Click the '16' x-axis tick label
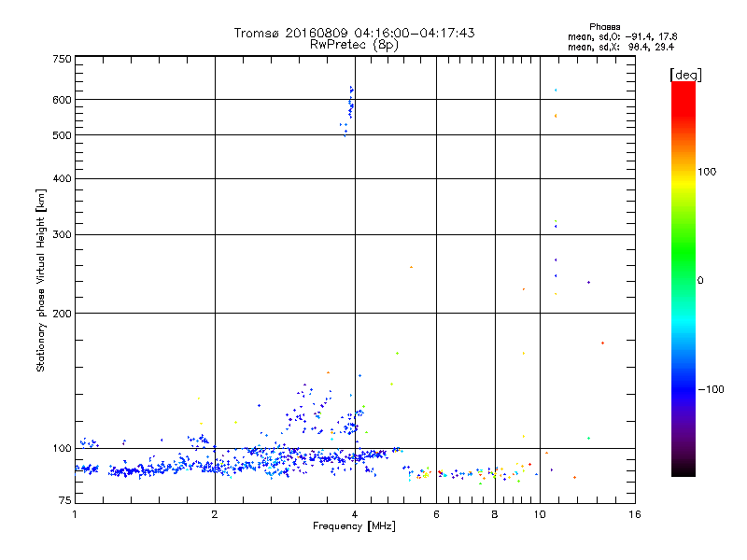The width and height of the screenshot is (747, 560). pos(635,514)
